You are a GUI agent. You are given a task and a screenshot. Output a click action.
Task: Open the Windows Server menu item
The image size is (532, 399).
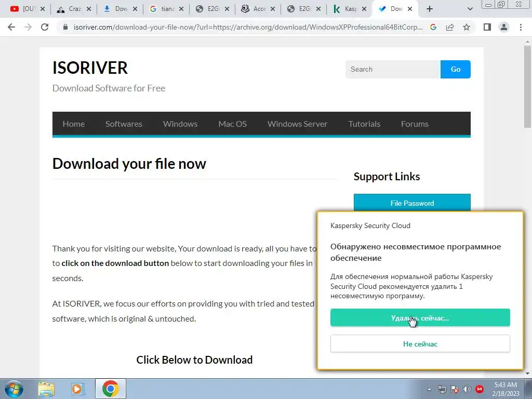(297, 124)
